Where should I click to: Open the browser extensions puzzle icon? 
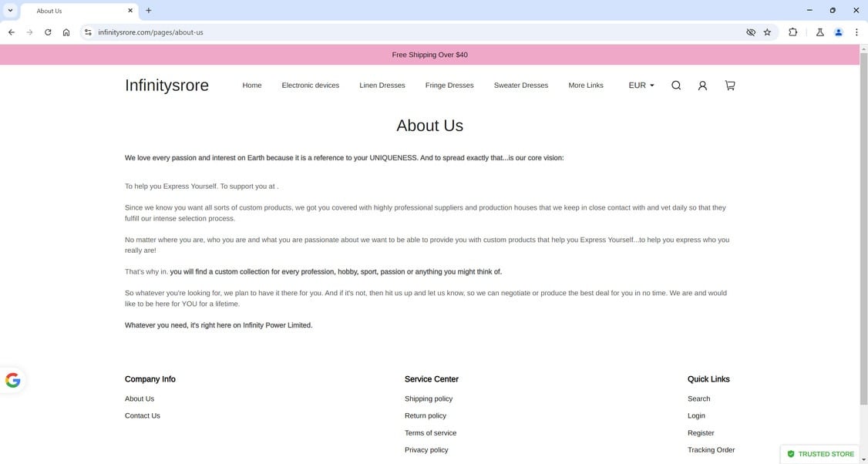coord(792,32)
